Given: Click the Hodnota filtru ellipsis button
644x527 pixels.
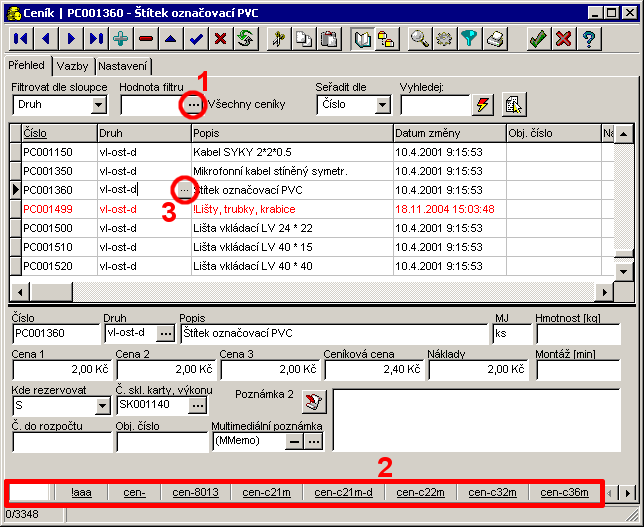Looking at the screenshot, I should pos(193,105).
